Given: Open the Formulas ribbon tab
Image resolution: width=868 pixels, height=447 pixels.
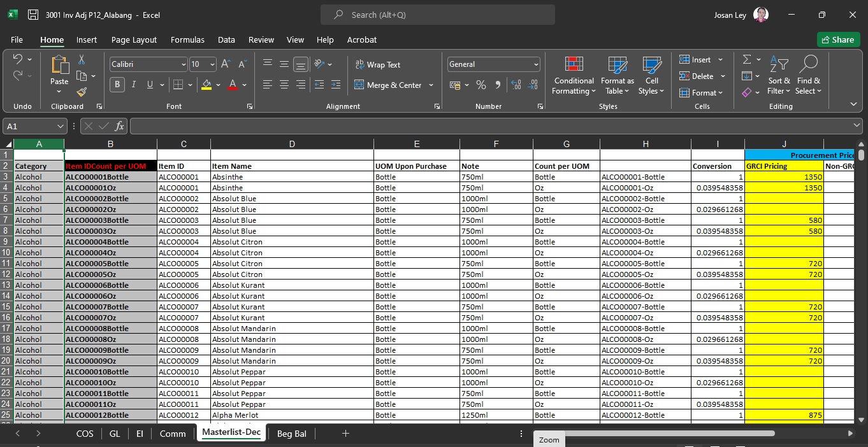Looking at the screenshot, I should (x=187, y=39).
